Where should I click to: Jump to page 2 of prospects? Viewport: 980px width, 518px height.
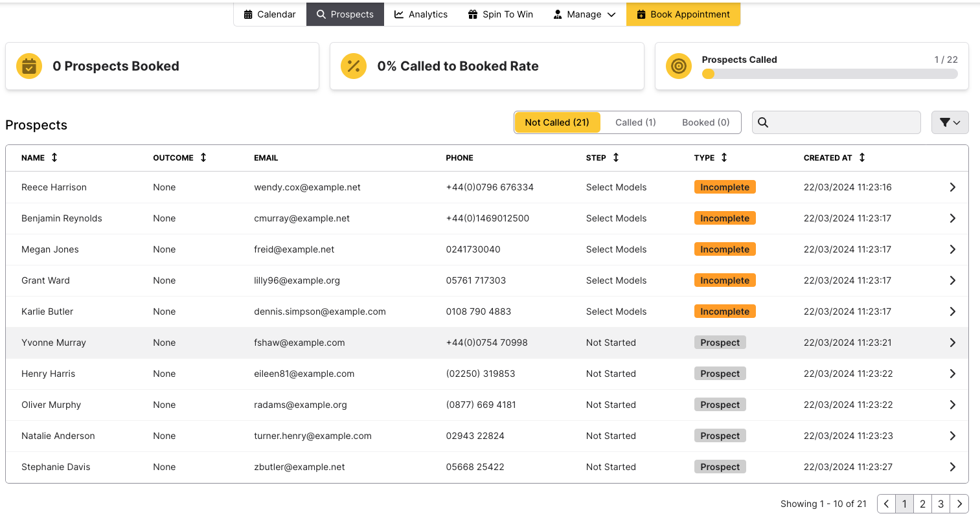(x=923, y=504)
